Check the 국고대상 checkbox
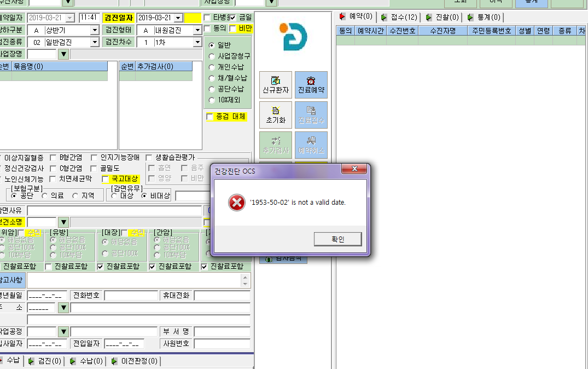The image size is (588, 369). [x=106, y=179]
